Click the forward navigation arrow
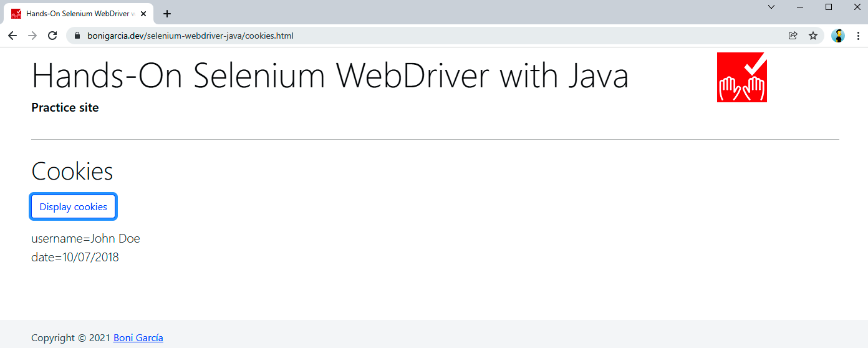The height and width of the screenshot is (348, 868). 32,36
